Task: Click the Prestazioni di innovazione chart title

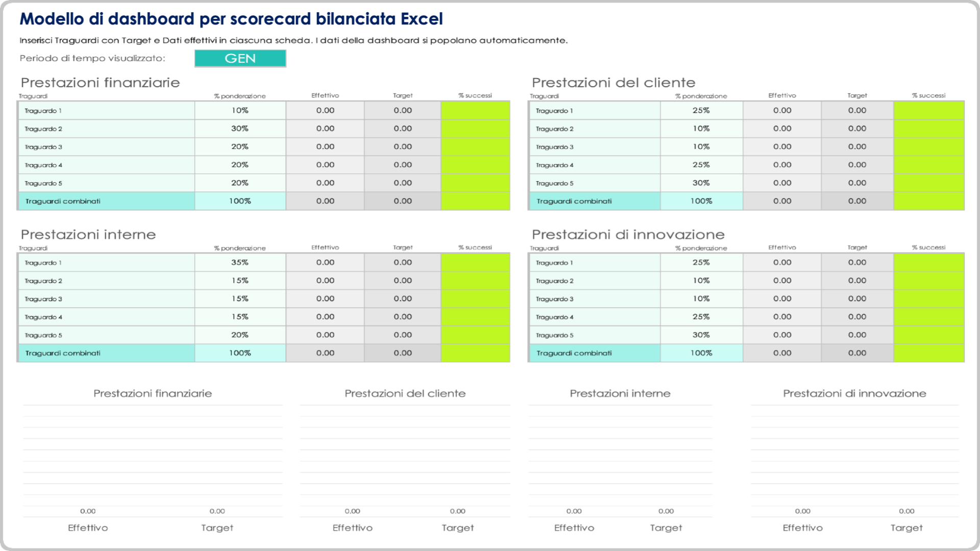Action: point(854,393)
